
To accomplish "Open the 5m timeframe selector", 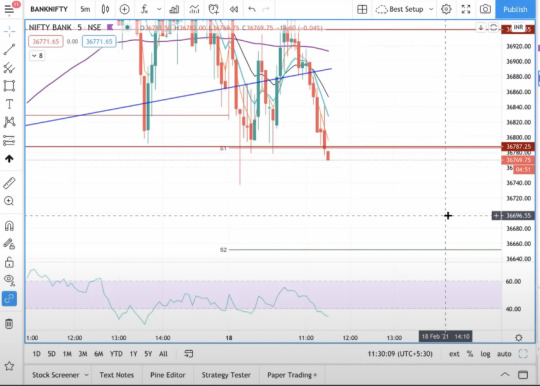I will (x=85, y=9).
